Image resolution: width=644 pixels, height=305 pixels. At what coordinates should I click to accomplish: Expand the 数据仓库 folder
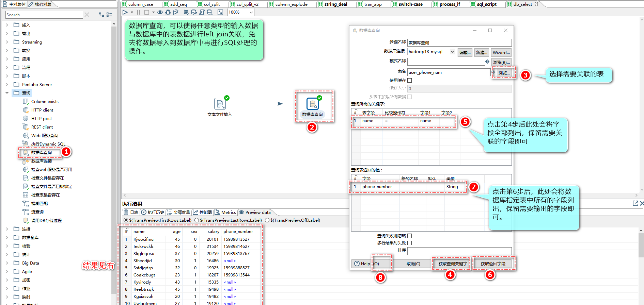tap(7, 237)
